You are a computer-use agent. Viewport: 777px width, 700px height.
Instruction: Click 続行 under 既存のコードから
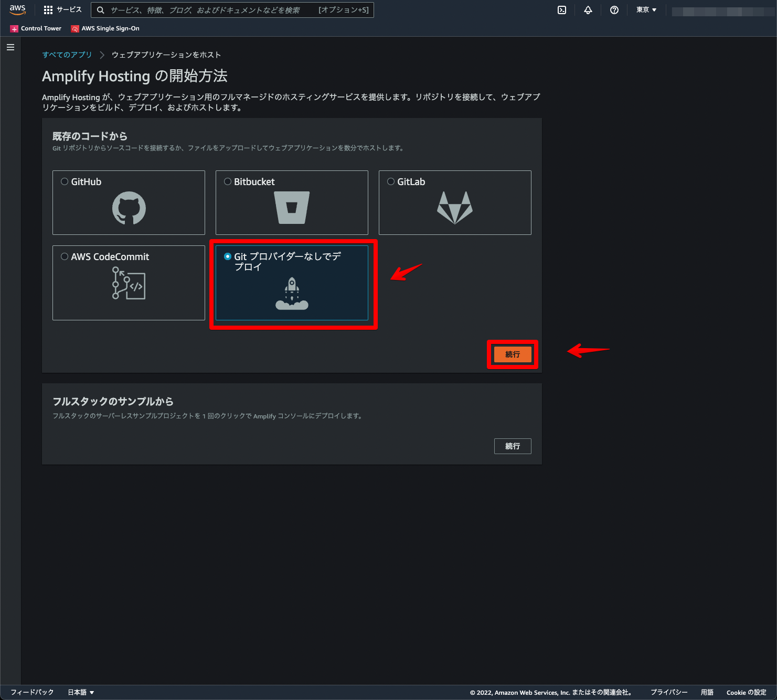[x=513, y=354]
